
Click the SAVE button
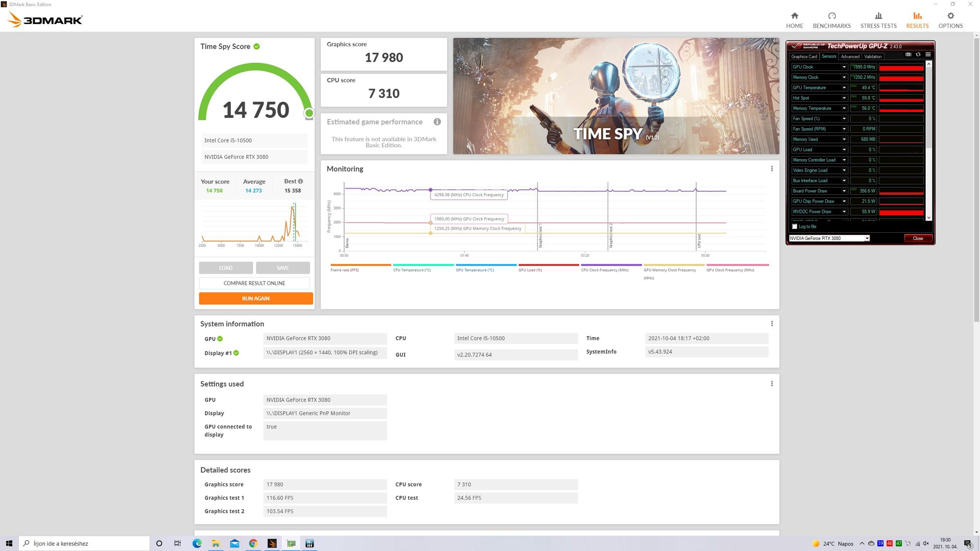point(283,268)
